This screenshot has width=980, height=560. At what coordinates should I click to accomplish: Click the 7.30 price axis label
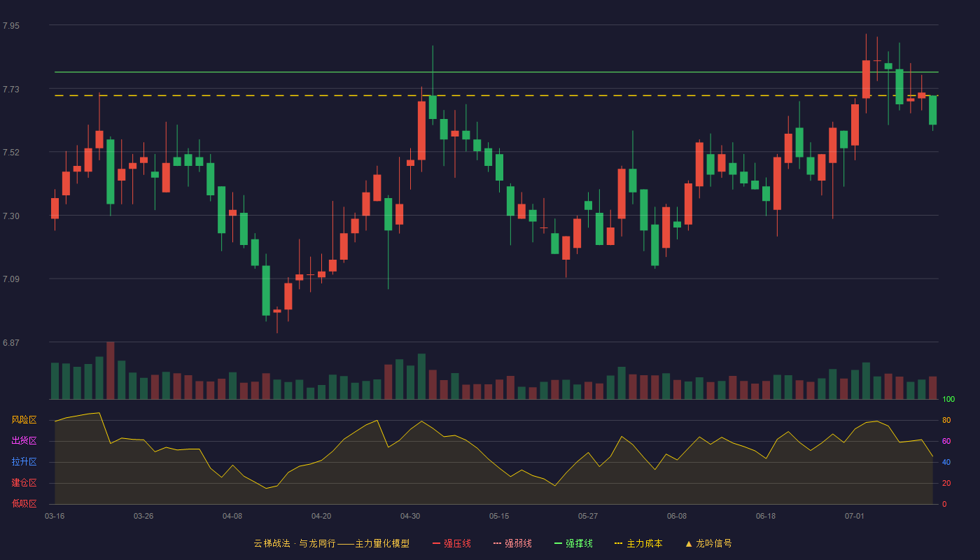11,216
